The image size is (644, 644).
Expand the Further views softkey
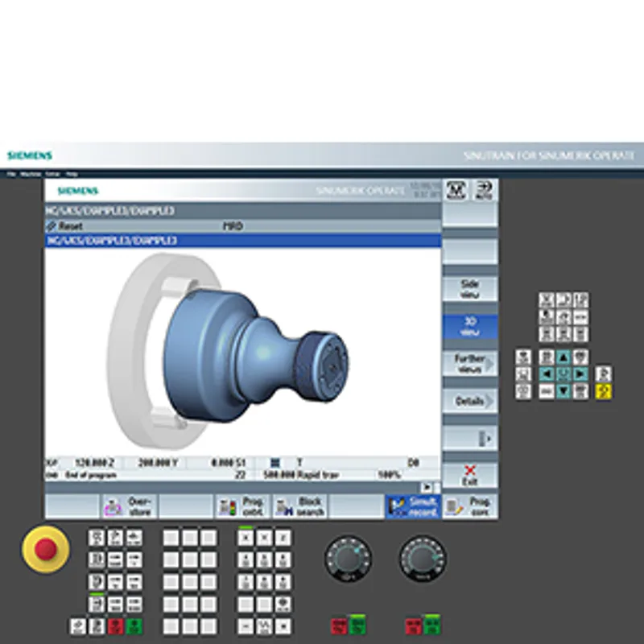pos(470,364)
